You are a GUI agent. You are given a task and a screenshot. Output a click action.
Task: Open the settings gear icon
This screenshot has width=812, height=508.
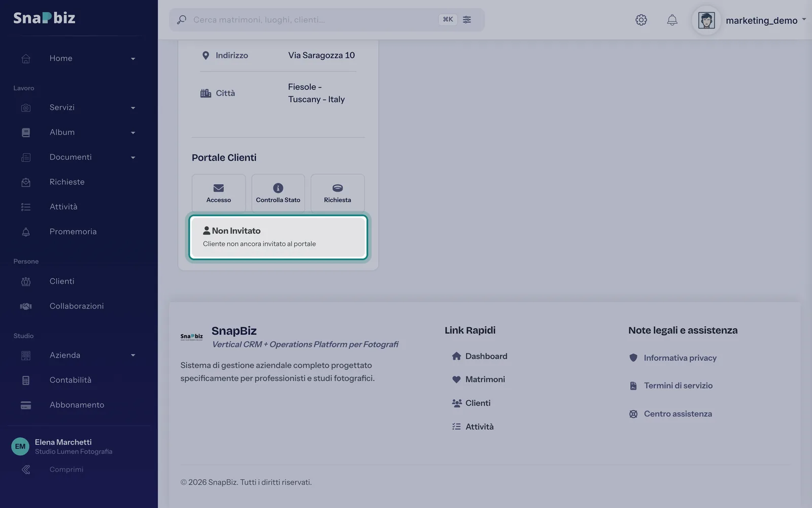(x=641, y=20)
